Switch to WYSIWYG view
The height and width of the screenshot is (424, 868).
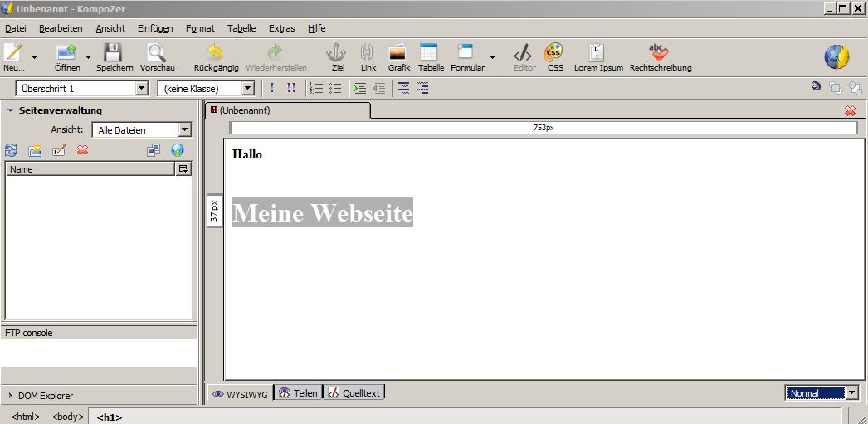pyautogui.click(x=240, y=393)
